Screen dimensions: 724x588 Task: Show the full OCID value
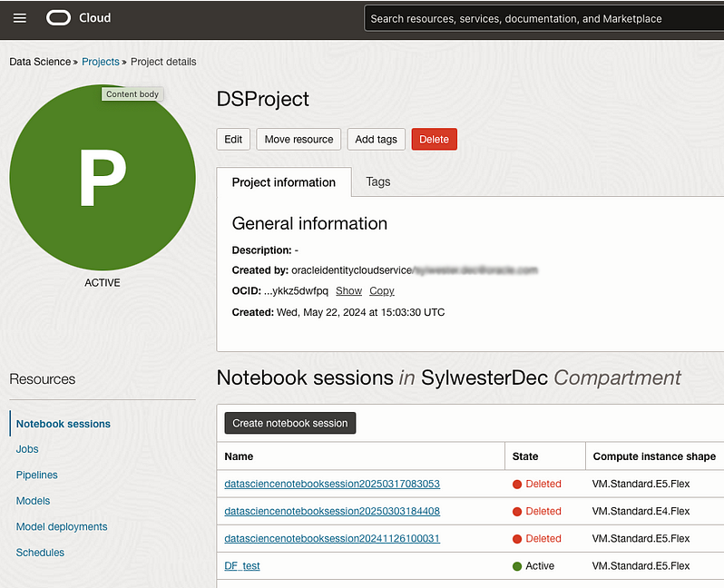click(x=348, y=291)
